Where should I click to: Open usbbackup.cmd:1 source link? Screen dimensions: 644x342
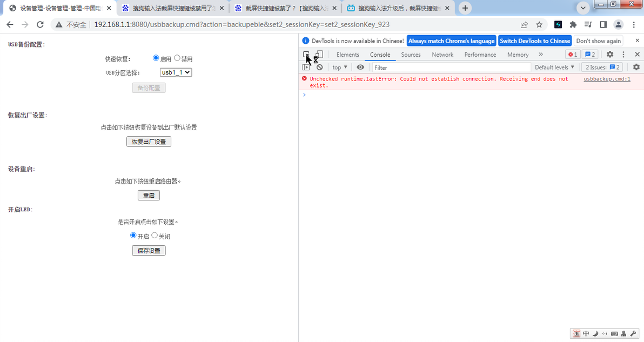pos(607,79)
